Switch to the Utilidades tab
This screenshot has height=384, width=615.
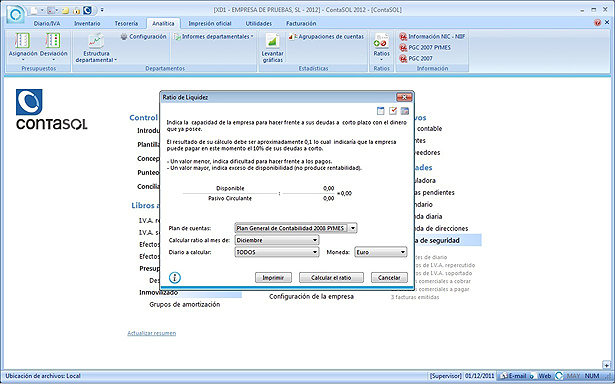point(258,24)
